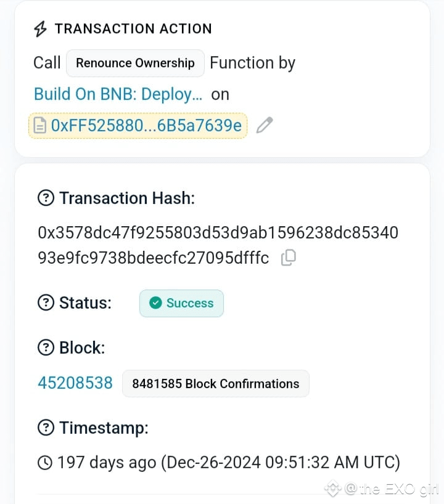
Task: Click the question mark icon beside Status
Action: pyautogui.click(x=46, y=303)
